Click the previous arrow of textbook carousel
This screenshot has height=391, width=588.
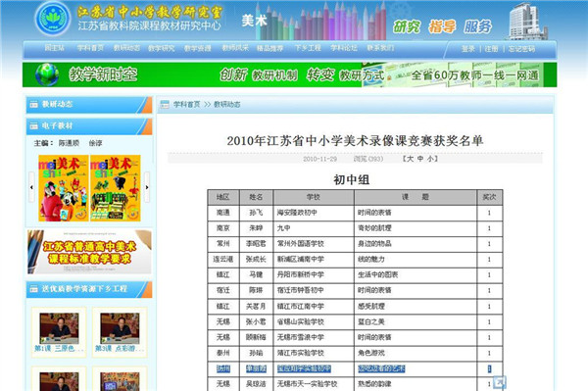point(31,187)
